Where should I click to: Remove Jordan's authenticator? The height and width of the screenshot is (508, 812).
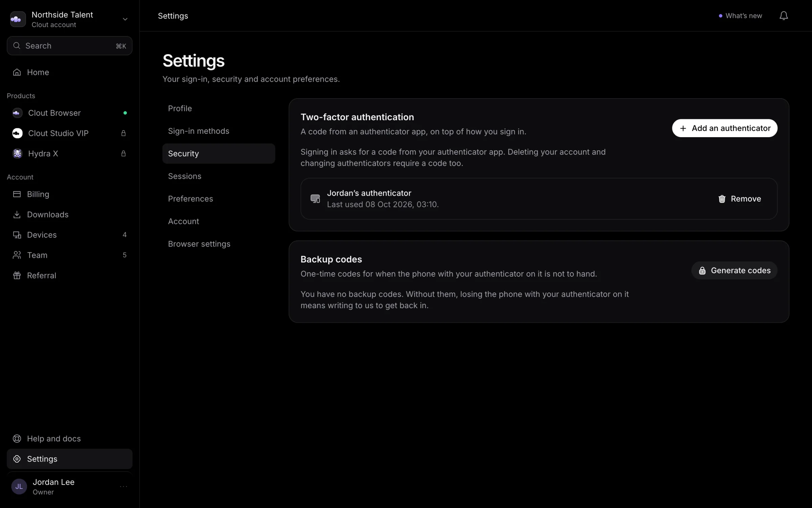click(x=740, y=199)
